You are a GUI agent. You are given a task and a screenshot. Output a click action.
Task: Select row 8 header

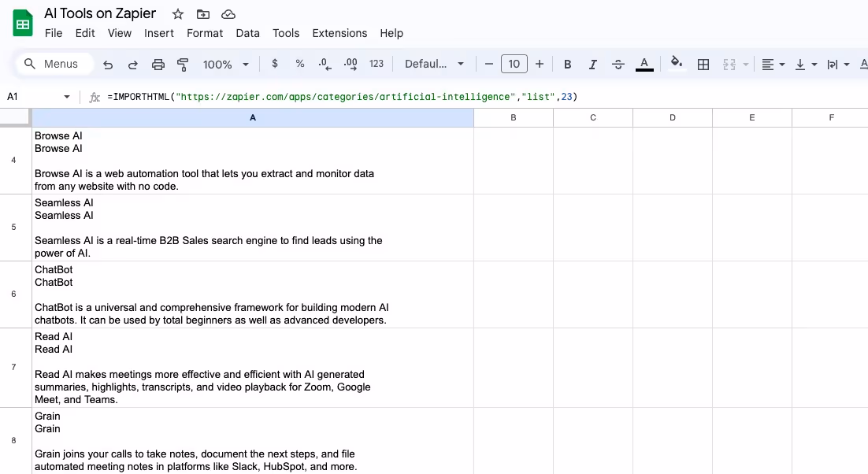coord(14,441)
